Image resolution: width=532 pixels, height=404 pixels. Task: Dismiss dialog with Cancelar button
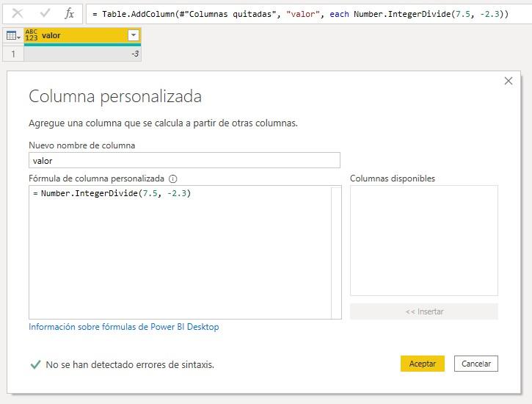click(476, 364)
